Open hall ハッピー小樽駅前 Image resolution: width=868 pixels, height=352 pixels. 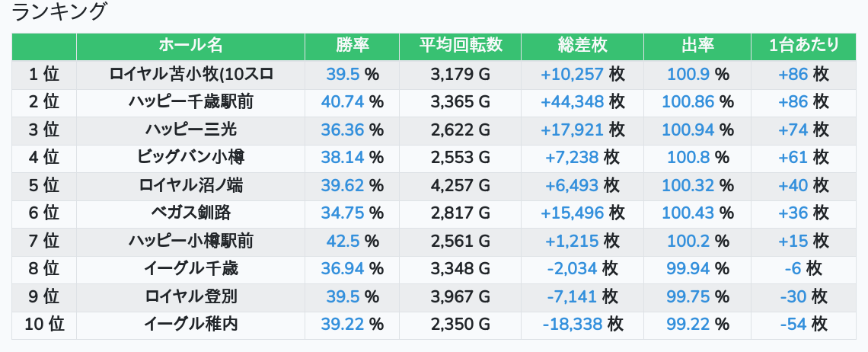pos(191,241)
